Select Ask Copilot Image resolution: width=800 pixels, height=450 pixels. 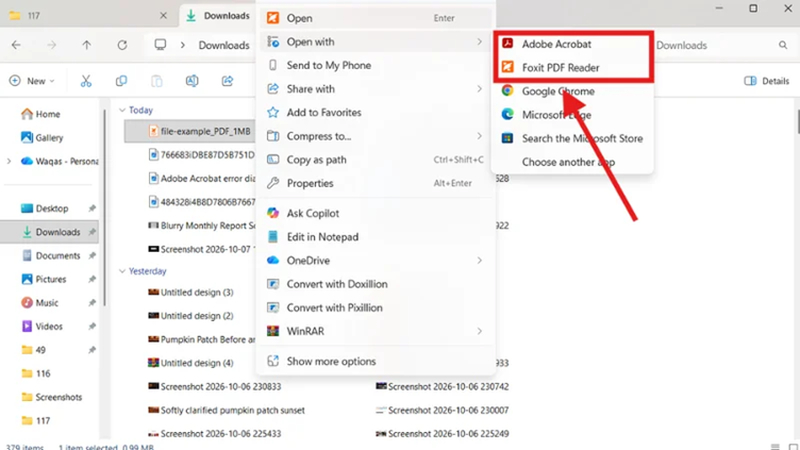pyautogui.click(x=376, y=213)
